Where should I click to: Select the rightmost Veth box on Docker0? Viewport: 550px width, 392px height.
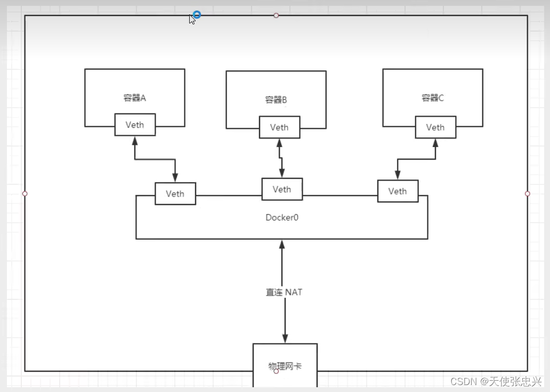pyautogui.click(x=398, y=191)
